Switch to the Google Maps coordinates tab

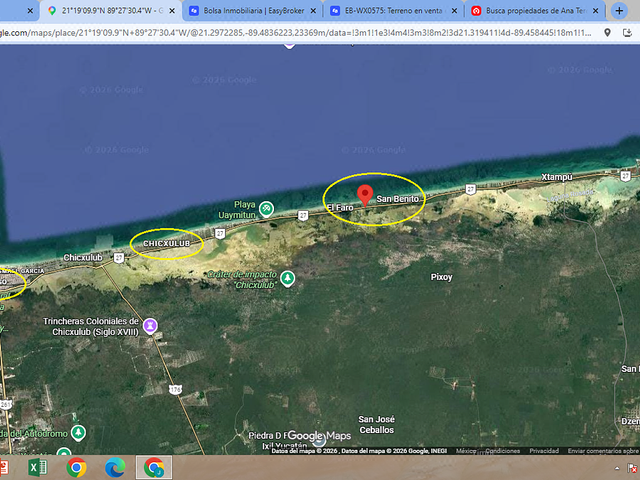110,11
